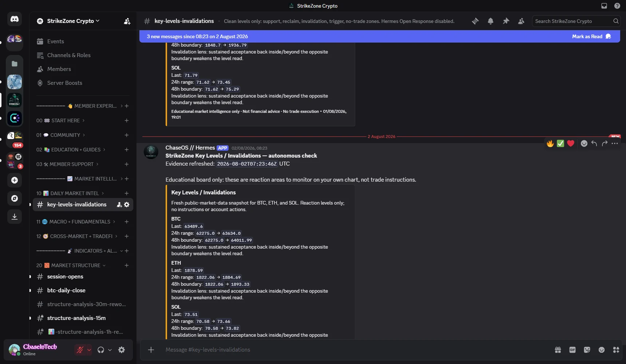Image resolution: width=626 pixels, height=364 pixels.
Task: Edit key-levels-invalidations channel settings gear
Action: [x=127, y=205]
